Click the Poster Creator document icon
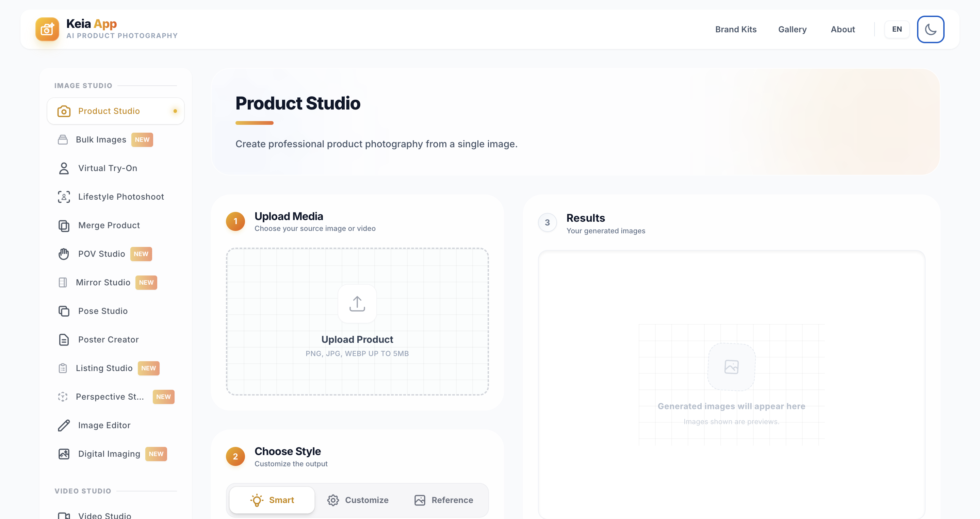This screenshot has width=980, height=519. point(64,339)
